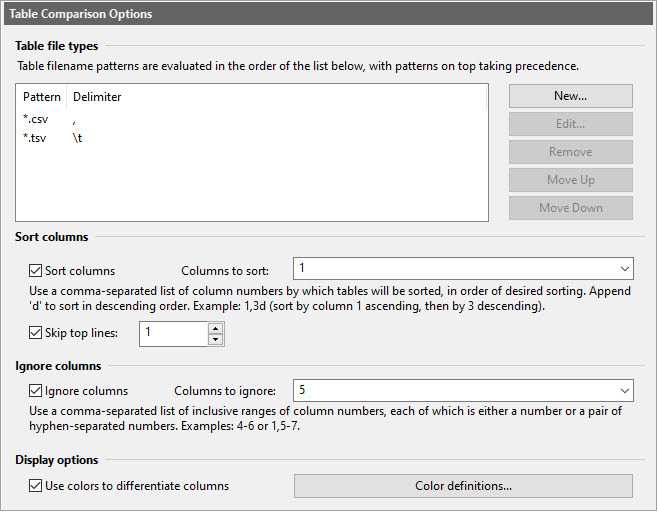Select the *.tsv pattern row
Image resolution: width=658 pixels, height=512 pixels.
(x=35, y=138)
